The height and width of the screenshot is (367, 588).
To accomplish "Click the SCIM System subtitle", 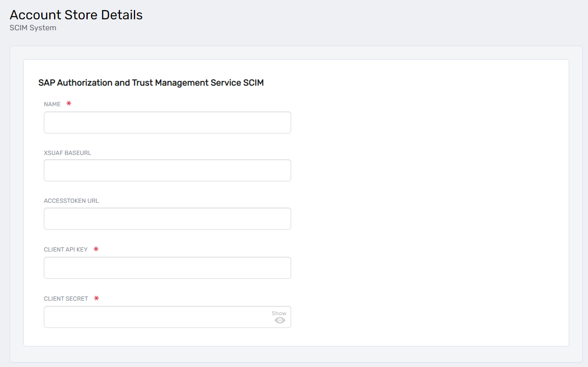I will (33, 28).
